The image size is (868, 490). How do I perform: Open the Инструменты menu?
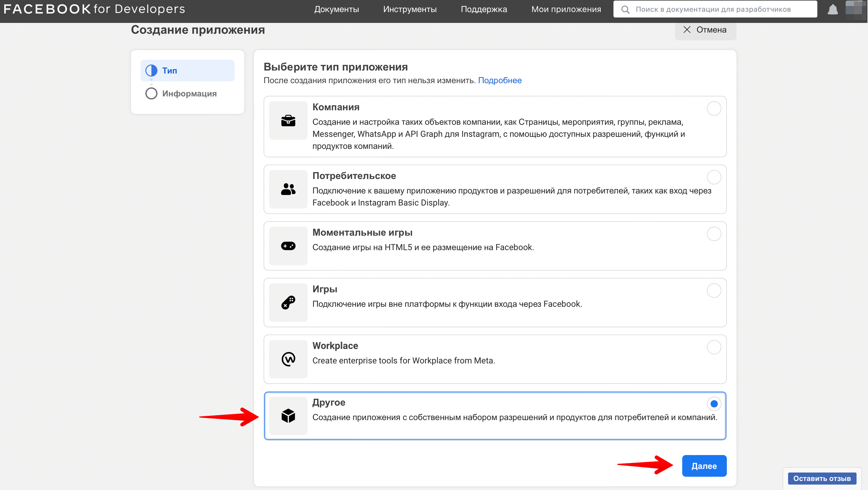coord(410,9)
